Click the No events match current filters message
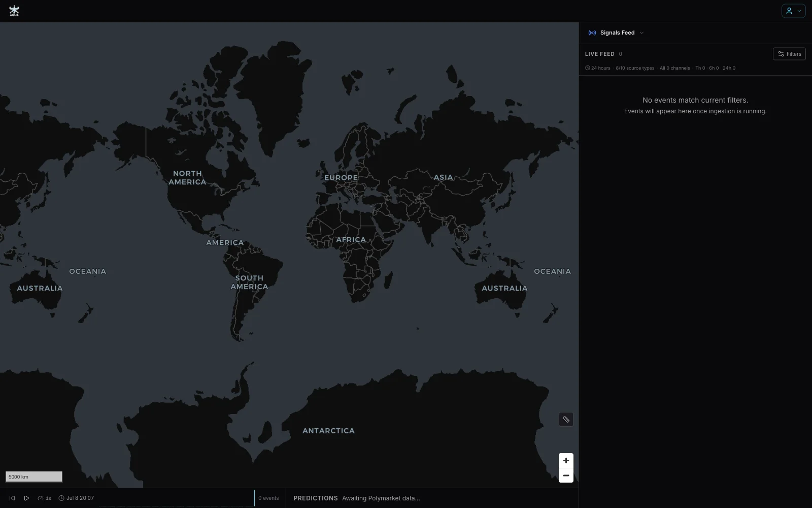Image resolution: width=812 pixels, height=508 pixels. (695, 100)
